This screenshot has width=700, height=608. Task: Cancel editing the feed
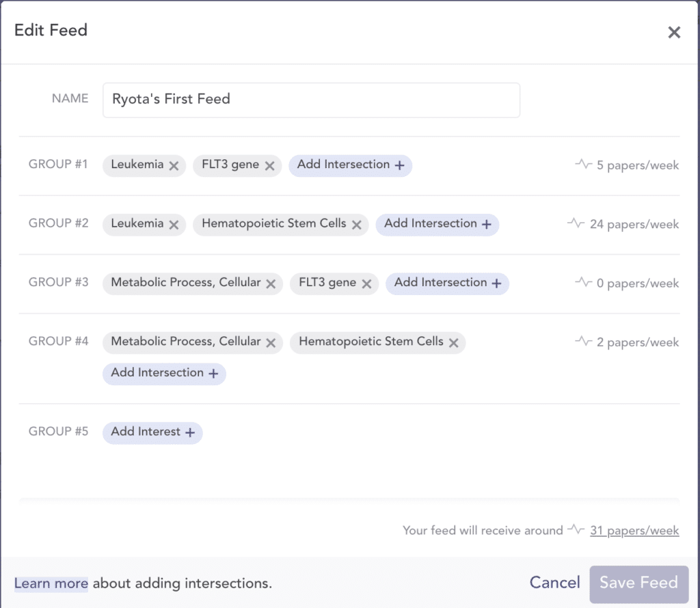point(554,583)
